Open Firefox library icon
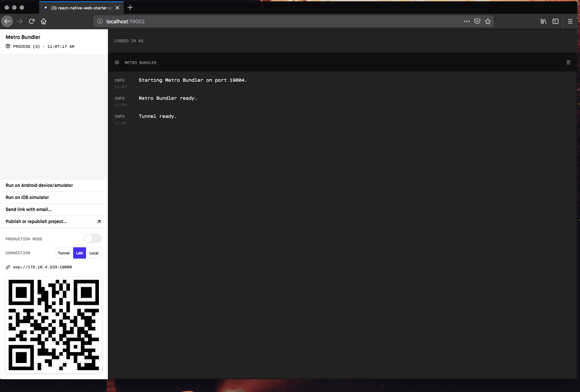Image resolution: width=580 pixels, height=392 pixels. coord(543,21)
